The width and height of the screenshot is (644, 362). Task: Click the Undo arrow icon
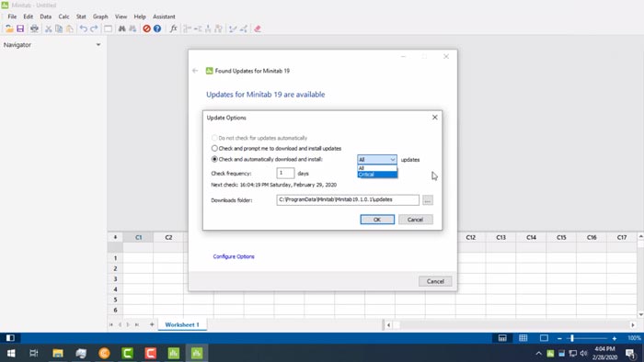coord(84,28)
